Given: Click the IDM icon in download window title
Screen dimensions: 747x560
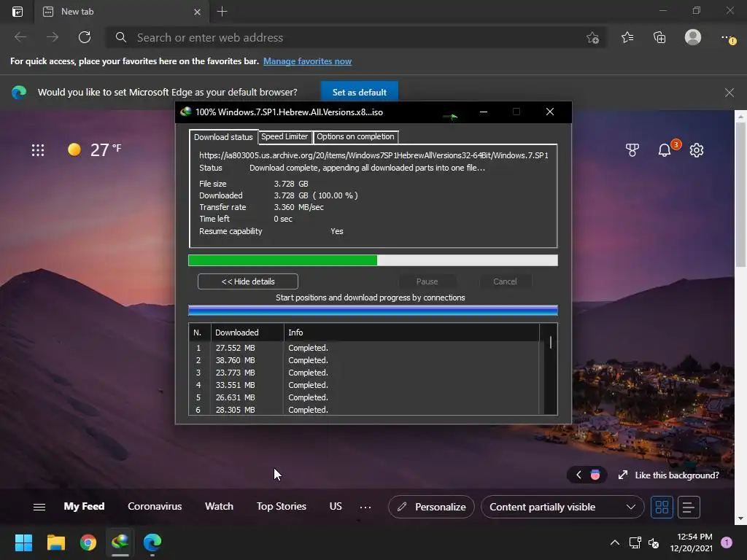Looking at the screenshot, I should point(186,112).
